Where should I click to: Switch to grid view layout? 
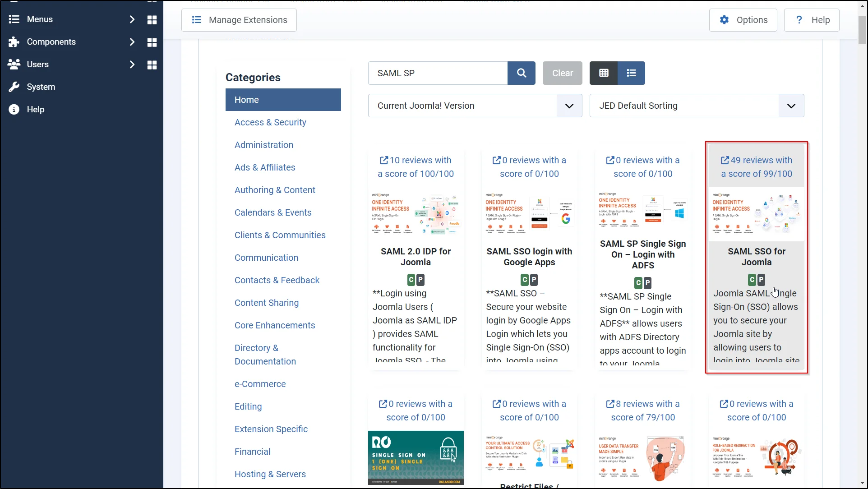coord(603,73)
